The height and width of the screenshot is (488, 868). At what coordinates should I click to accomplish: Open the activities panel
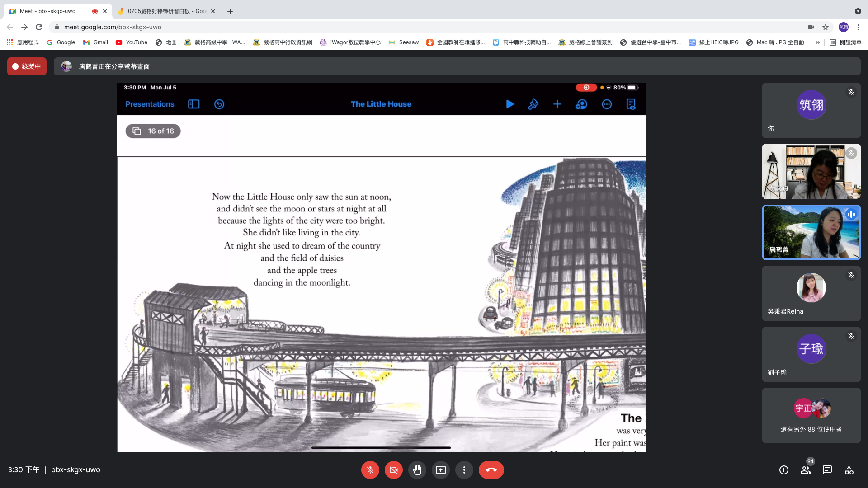click(x=849, y=470)
